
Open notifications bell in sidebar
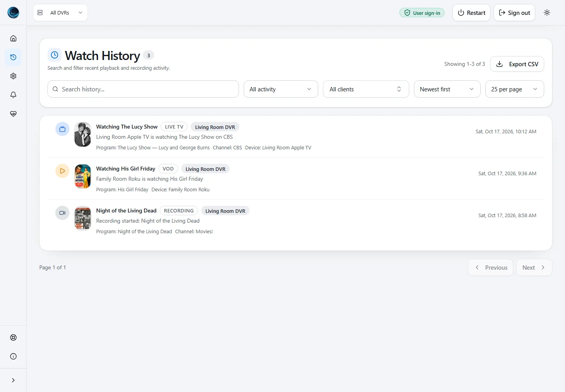[x=13, y=95]
